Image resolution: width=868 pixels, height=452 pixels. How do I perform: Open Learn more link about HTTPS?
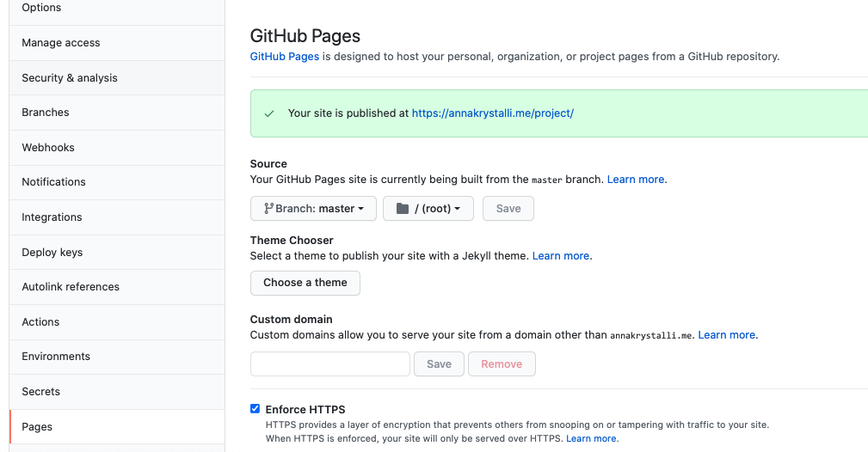tap(591, 438)
